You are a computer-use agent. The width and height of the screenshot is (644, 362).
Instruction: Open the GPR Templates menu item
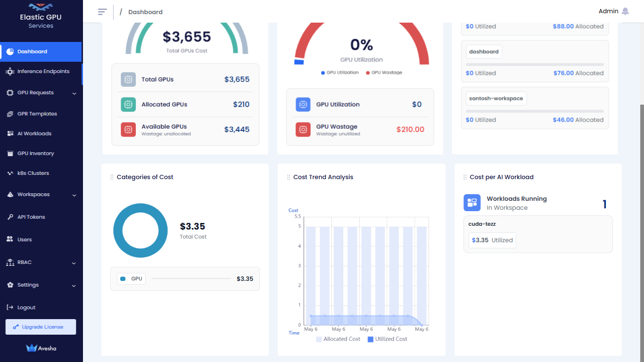(37, 114)
